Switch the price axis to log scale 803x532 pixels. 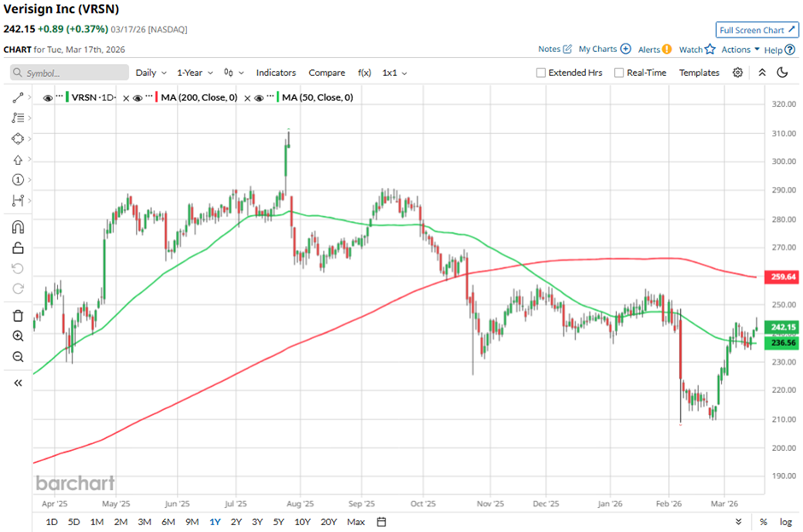tap(786, 522)
